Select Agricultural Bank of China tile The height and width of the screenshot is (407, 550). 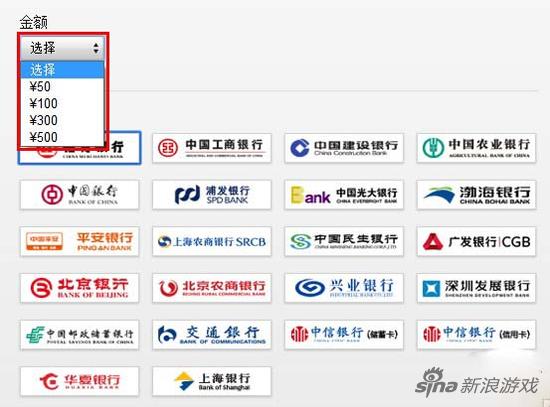(x=476, y=148)
